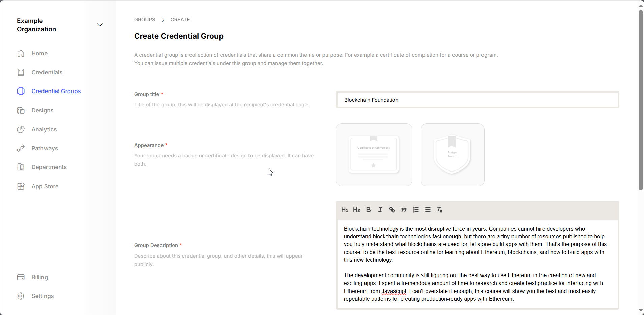Navigate to GROUPS in the breadcrumb

point(144,19)
